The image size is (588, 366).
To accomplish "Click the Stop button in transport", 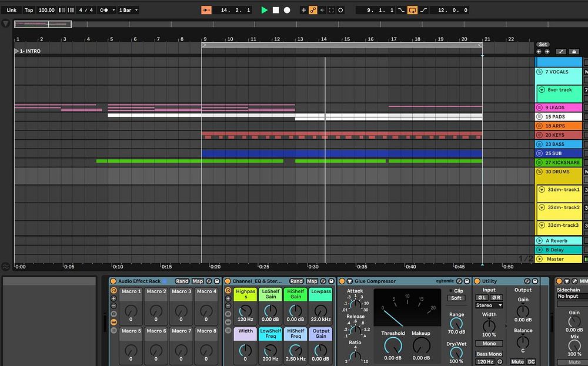I will pyautogui.click(x=275, y=10).
